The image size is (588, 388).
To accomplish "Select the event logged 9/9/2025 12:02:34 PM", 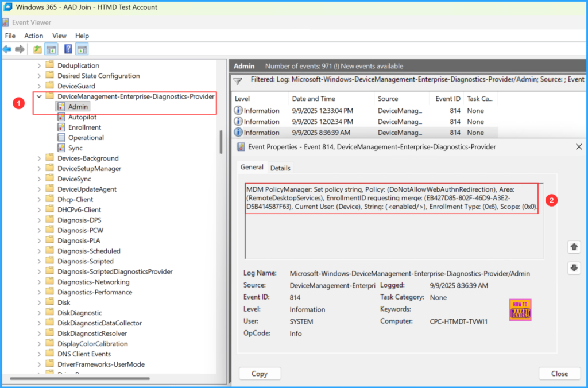I will point(365,122).
